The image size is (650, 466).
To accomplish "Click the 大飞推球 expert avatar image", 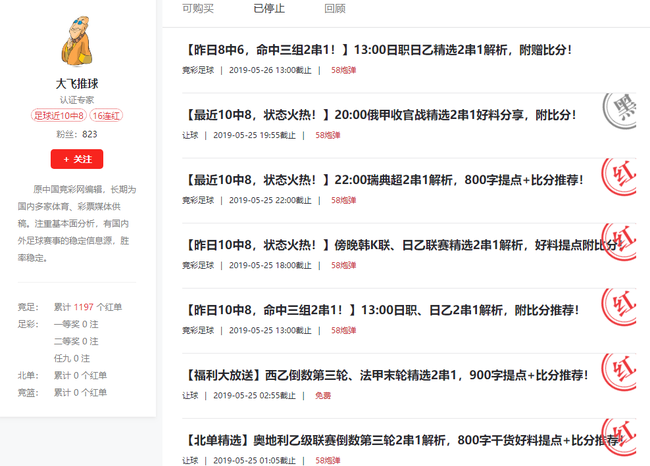I will [77, 42].
